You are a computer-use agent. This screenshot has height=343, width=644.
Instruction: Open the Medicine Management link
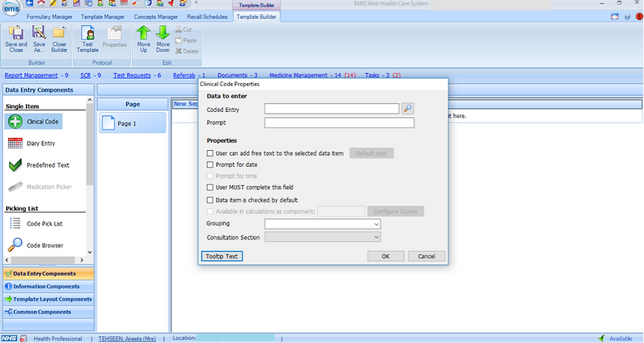(298, 75)
